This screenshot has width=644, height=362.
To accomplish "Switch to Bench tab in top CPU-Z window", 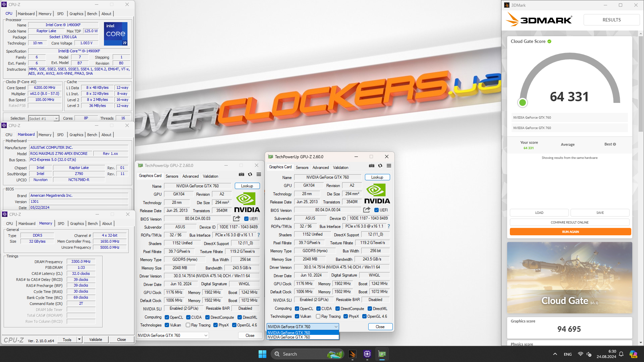I will coord(92,14).
